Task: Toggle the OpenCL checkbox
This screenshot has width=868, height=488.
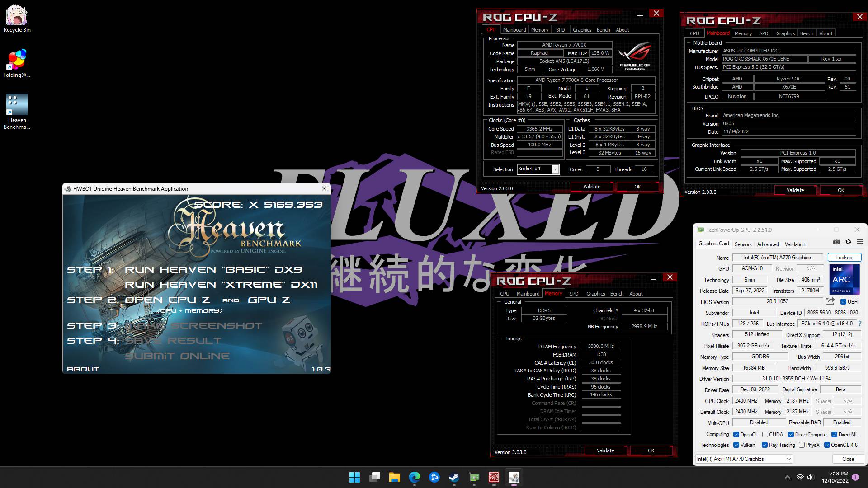Action: [736, 435]
